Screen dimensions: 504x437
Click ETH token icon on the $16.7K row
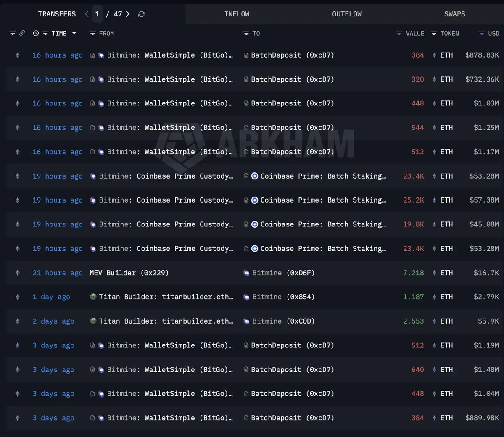click(x=435, y=273)
